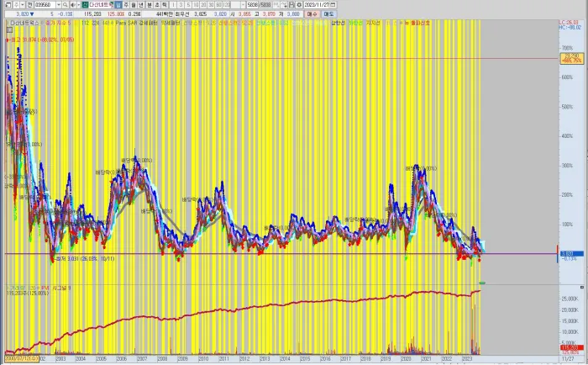Click the 다산네트웍스 series legend label
This screenshot has width=588, height=365.
pos(24,23)
